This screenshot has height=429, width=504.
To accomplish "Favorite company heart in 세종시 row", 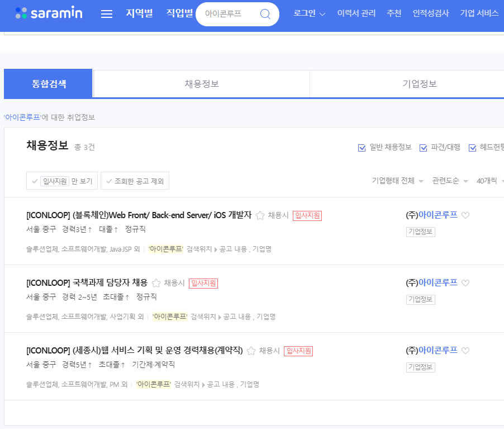I will click(465, 350).
